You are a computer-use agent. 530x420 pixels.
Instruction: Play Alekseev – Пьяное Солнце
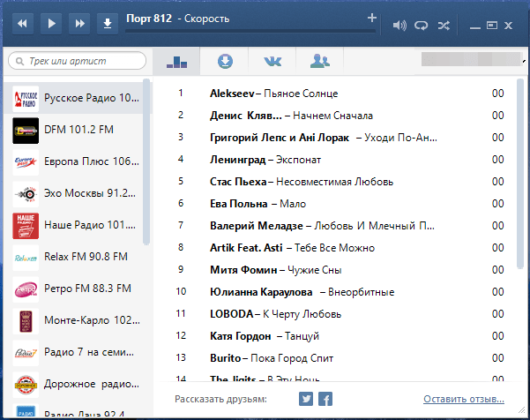[336, 94]
